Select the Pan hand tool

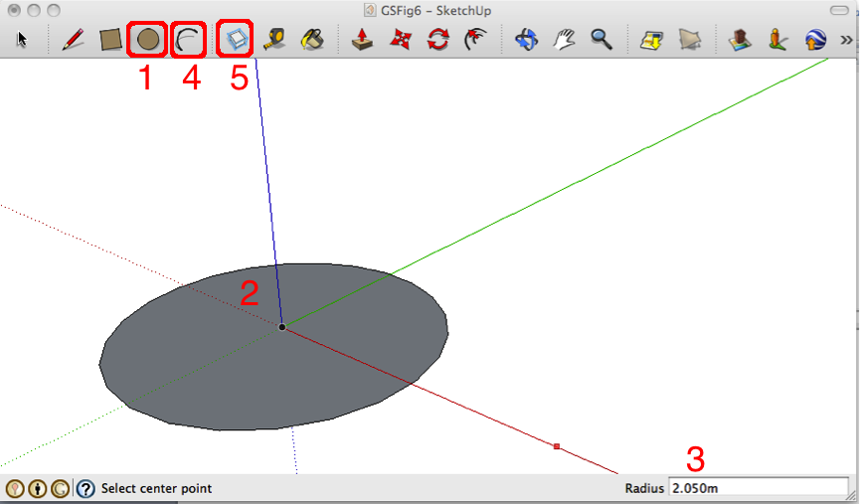(564, 40)
